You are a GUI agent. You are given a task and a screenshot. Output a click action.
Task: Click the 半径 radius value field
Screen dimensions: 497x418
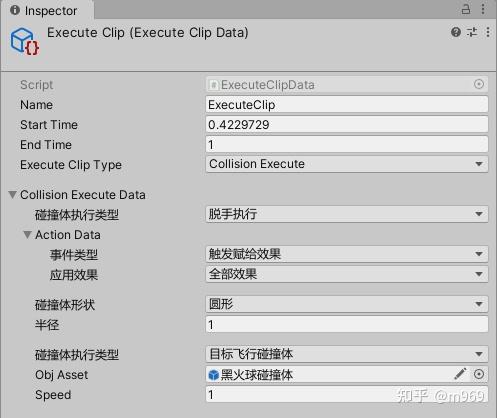coord(347,324)
